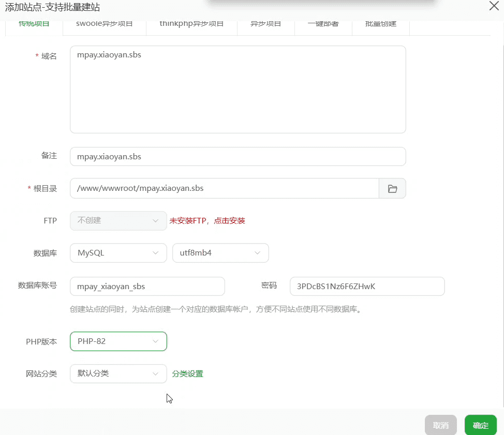This screenshot has height=435, width=504.
Task: Expand the PHP-82 version dropdown
Action: tap(118, 341)
